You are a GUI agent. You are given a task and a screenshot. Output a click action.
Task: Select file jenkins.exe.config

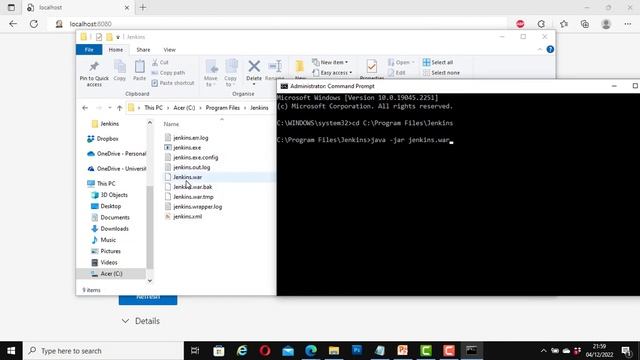click(196, 158)
